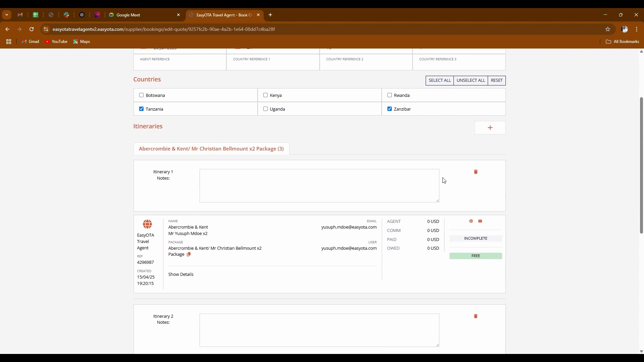Image resolution: width=644 pixels, height=362 pixels.
Task: Close the EasyOTA Travel Agent tab
Action: pos(258,15)
